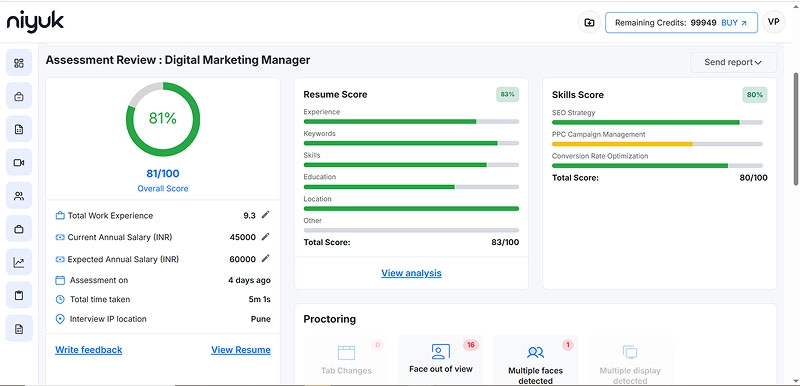
Task: Click the second briefcase sidebar icon
Action: [x=19, y=229]
